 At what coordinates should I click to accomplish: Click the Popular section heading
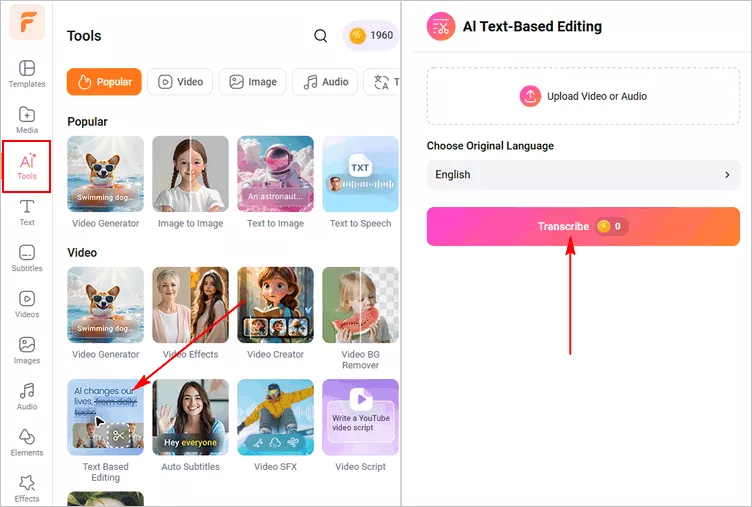pyautogui.click(x=87, y=122)
